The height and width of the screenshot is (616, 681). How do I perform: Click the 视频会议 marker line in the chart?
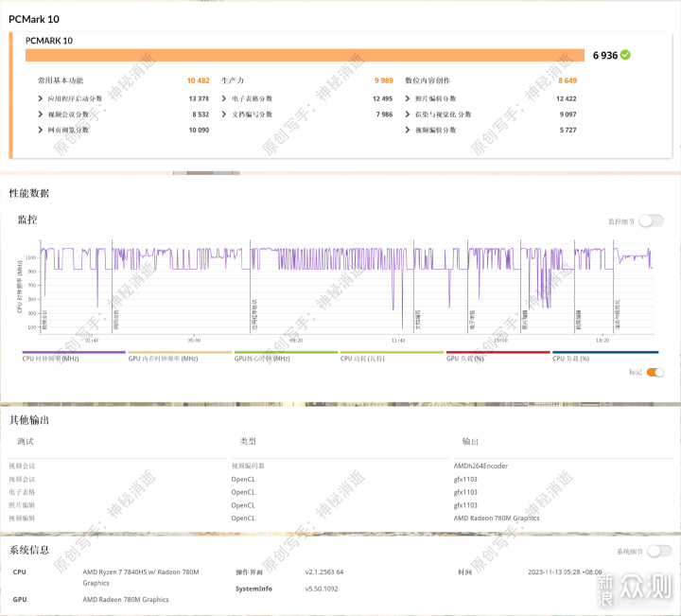(x=41, y=287)
